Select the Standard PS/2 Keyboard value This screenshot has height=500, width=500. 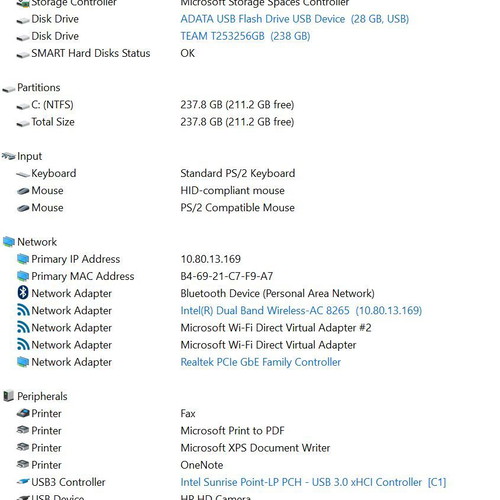point(238,173)
